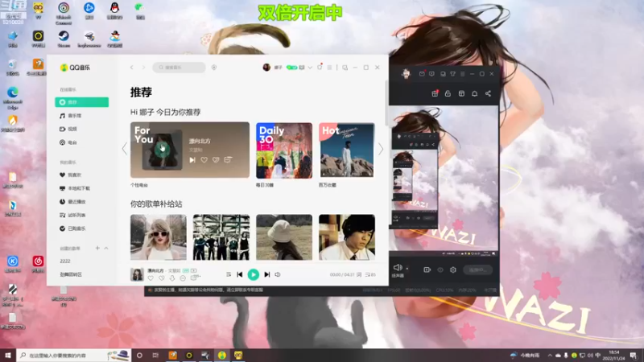Play next track in QQ Music
The image size is (644, 362).
pos(267,274)
